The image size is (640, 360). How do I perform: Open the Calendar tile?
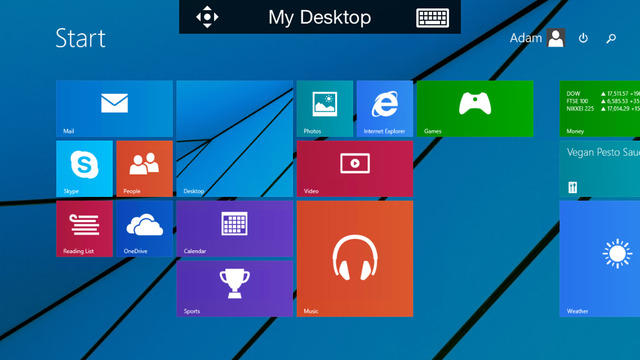pyautogui.click(x=235, y=229)
